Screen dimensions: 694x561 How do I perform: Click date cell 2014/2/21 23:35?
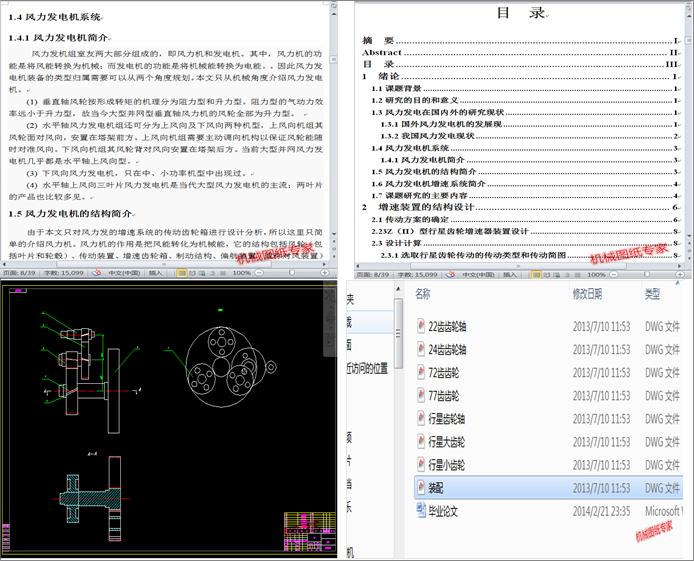click(601, 511)
